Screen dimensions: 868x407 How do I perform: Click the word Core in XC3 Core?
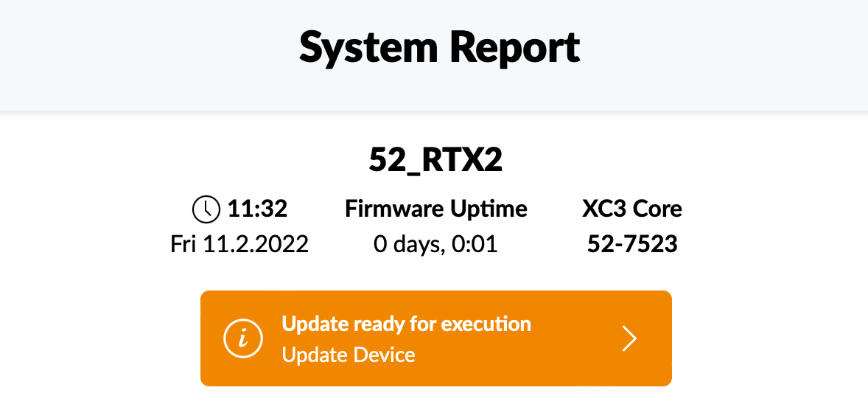click(658, 209)
